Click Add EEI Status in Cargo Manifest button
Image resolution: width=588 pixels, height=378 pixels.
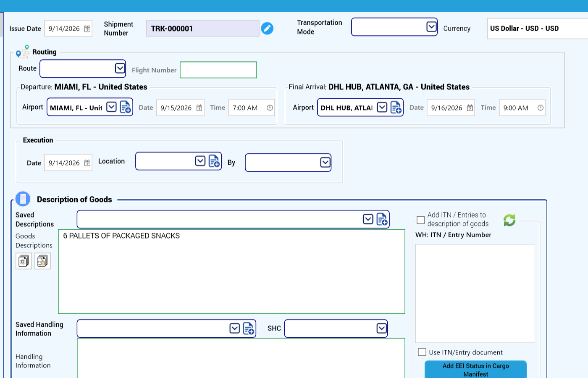tap(475, 370)
